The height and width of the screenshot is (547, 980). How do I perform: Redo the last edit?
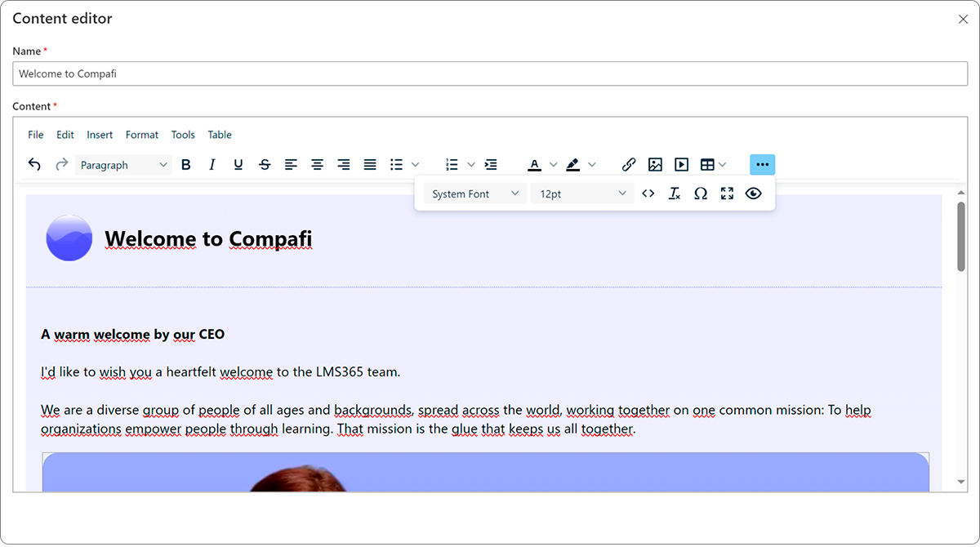click(61, 165)
